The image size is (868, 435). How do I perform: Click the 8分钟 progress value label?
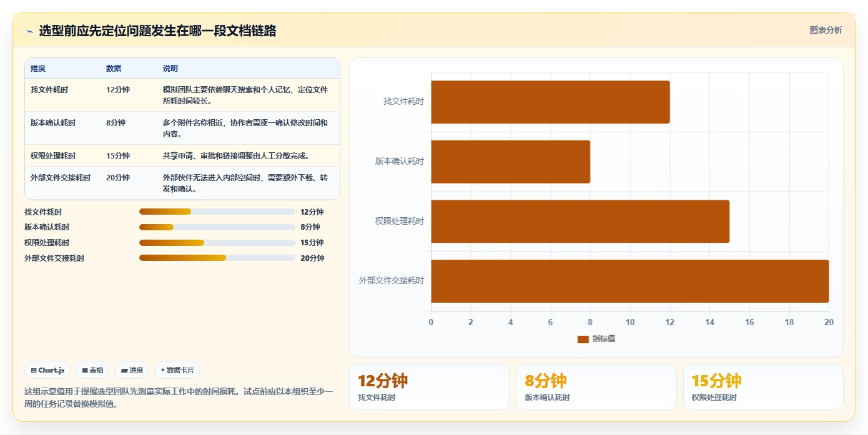coord(310,227)
